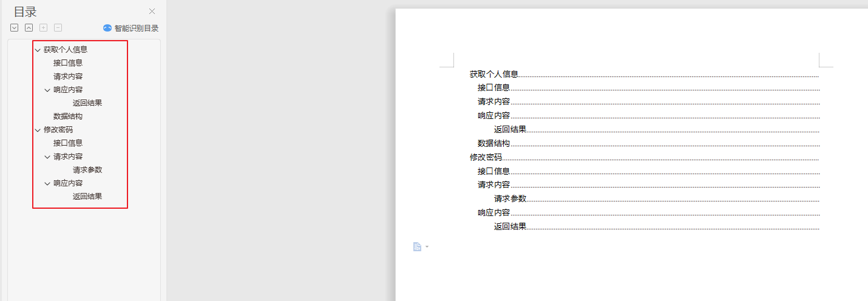Select 数据结构 in the 目录 panel tree

point(68,117)
